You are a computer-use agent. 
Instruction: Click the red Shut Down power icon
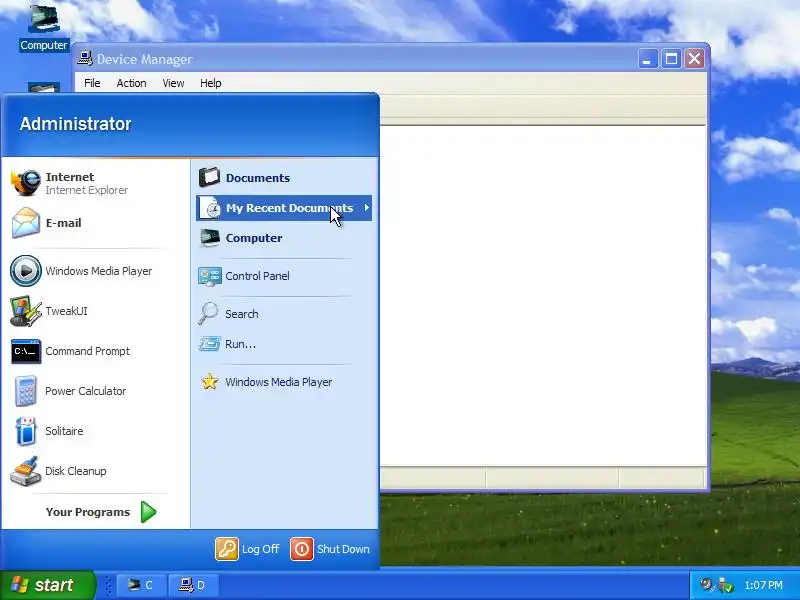click(x=302, y=549)
